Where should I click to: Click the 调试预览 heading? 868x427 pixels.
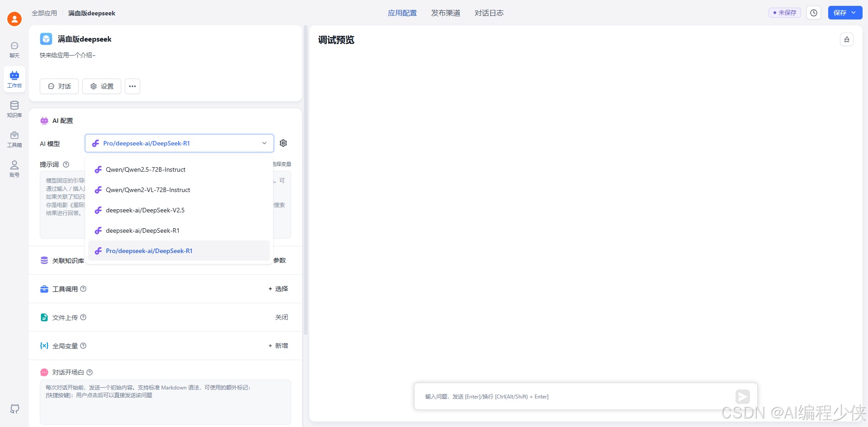pyautogui.click(x=336, y=40)
